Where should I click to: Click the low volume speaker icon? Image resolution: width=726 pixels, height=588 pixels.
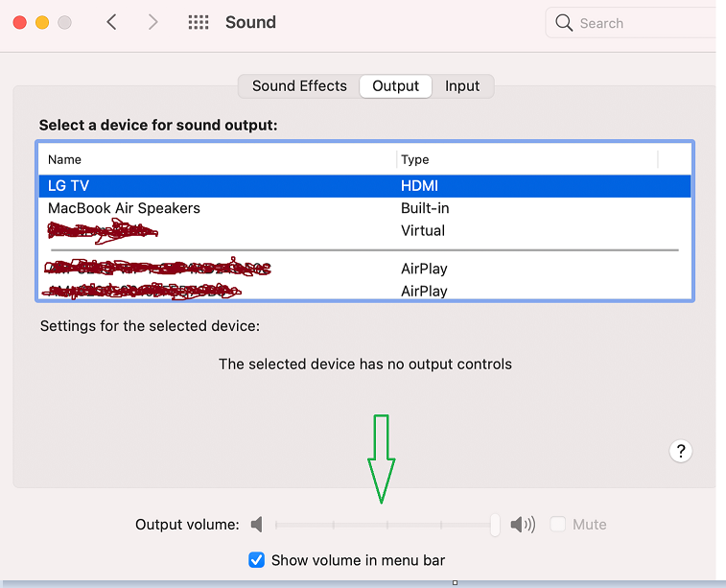point(257,525)
